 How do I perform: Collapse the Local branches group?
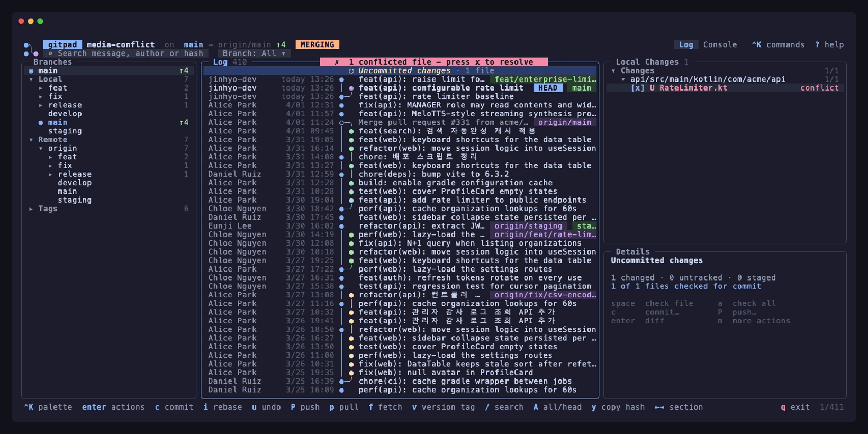tap(31, 79)
